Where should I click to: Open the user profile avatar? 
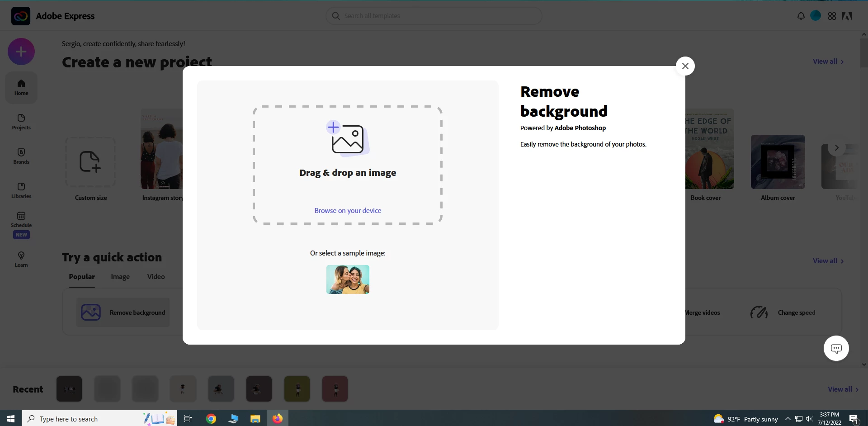click(816, 16)
